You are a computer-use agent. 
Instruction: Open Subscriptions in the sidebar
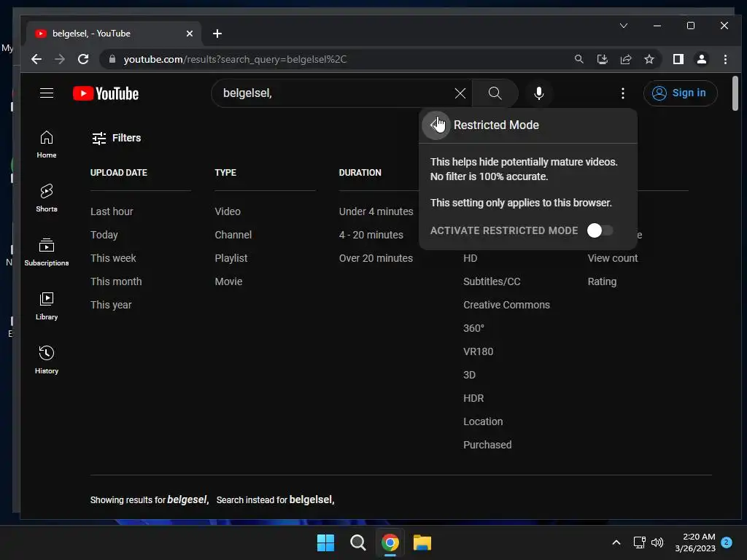(x=47, y=252)
